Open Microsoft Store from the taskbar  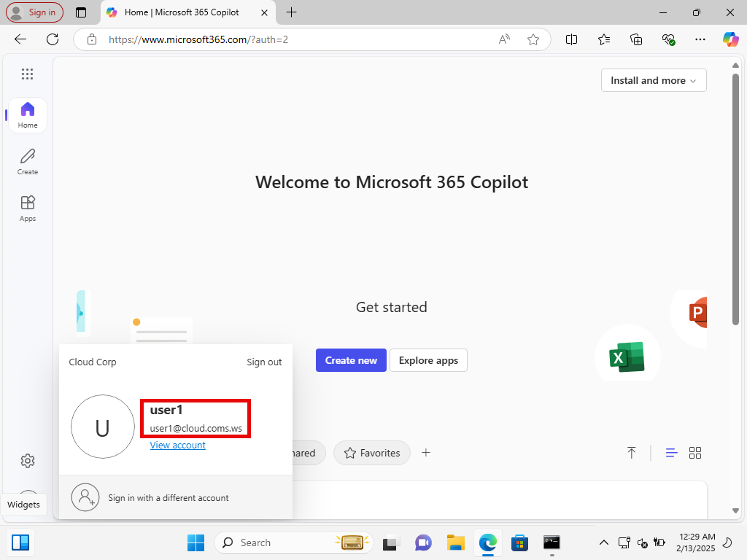click(x=519, y=542)
